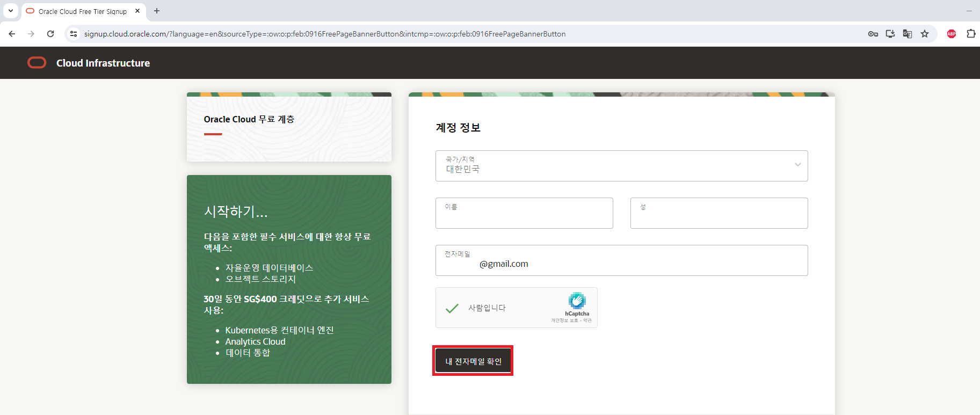The image size is (980, 415).
Task: Click the 데이터 통합 list item
Action: [x=248, y=353]
